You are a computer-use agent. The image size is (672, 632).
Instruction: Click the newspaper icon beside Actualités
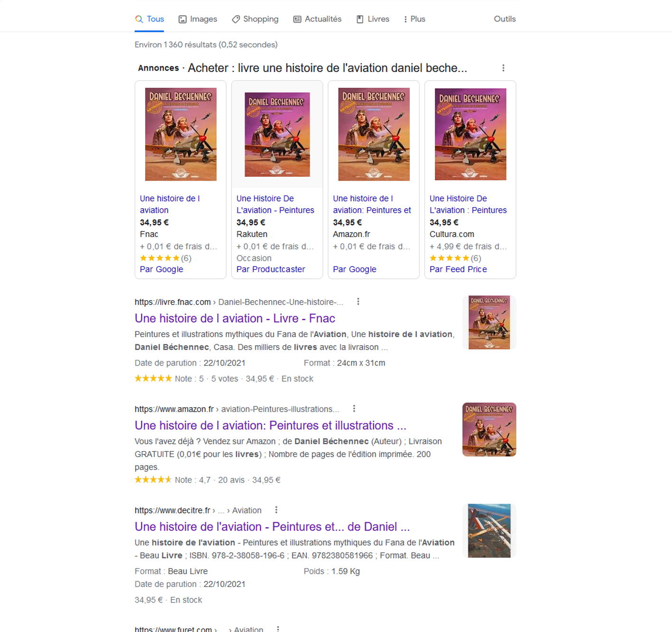click(x=297, y=19)
